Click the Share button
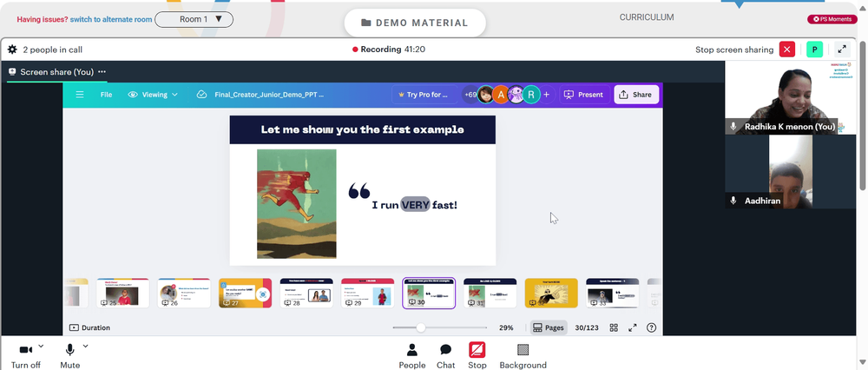 (636, 95)
